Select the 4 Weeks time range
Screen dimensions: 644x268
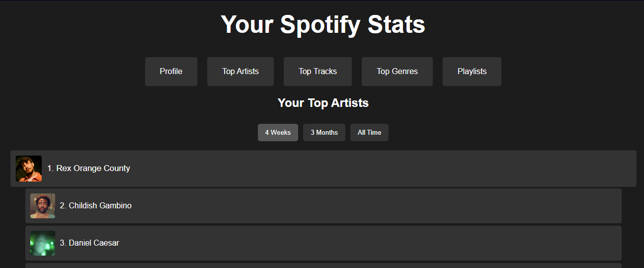(x=278, y=133)
